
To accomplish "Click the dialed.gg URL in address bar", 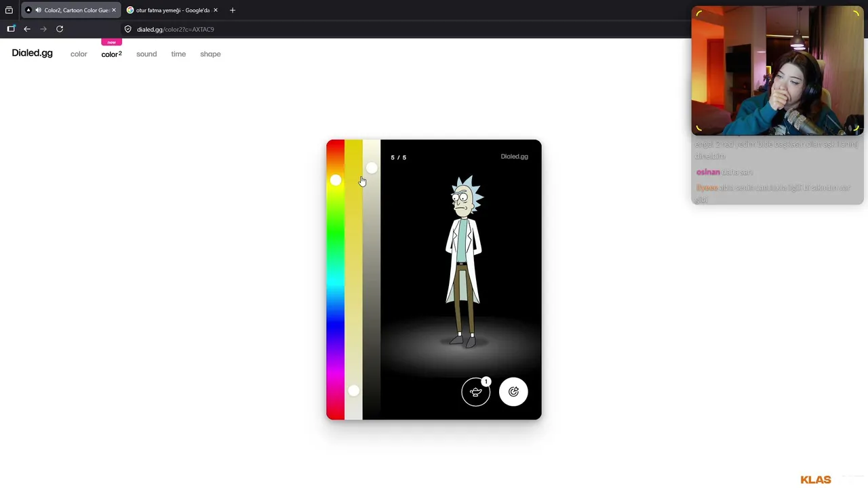I will click(176, 29).
